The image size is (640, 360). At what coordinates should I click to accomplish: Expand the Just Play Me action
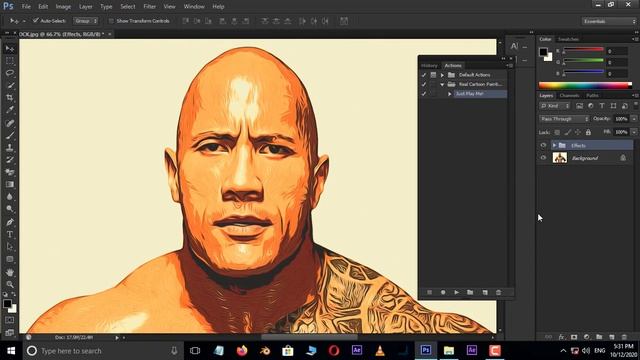449,94
